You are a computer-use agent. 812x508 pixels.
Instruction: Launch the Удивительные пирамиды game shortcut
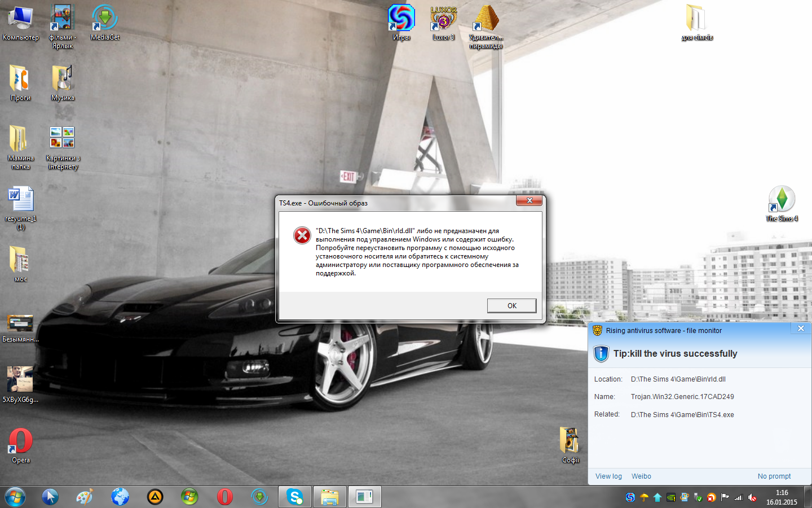(x=486, y=27)
